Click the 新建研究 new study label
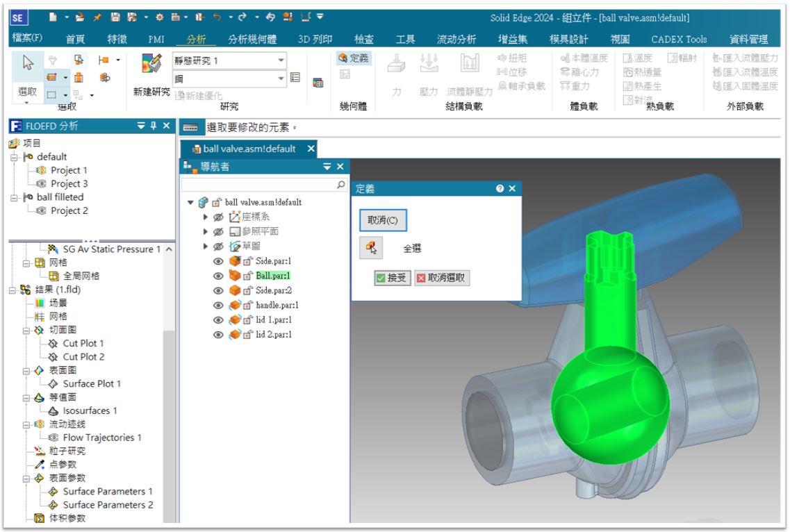Screen dimensions: 790x532 click(151, 92)
